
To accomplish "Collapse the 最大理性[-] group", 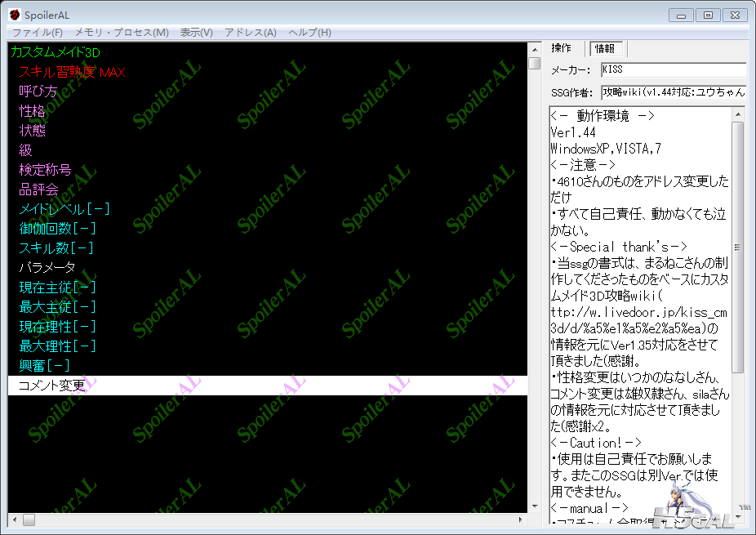I will 57,346.
